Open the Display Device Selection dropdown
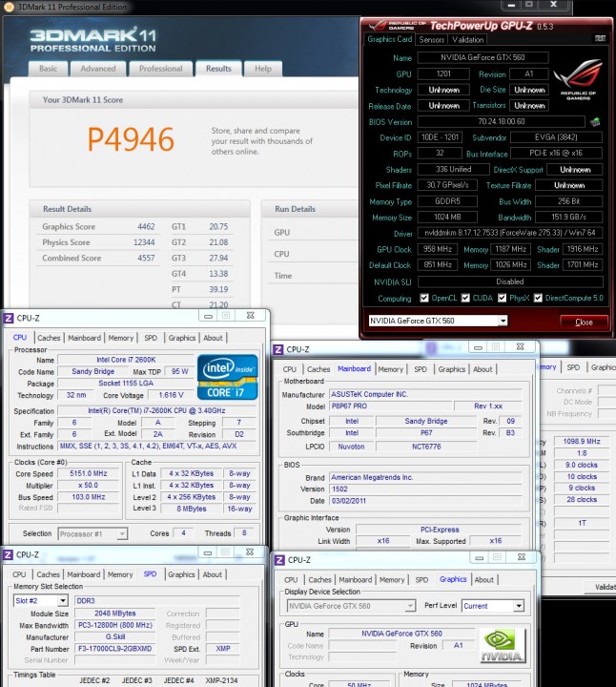Viewport: 616px width, 687px height. (410, 606)
